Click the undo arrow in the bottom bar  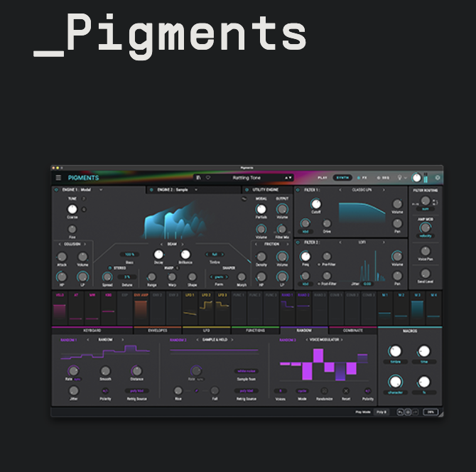pyautogui.click(x=400, y=412)
